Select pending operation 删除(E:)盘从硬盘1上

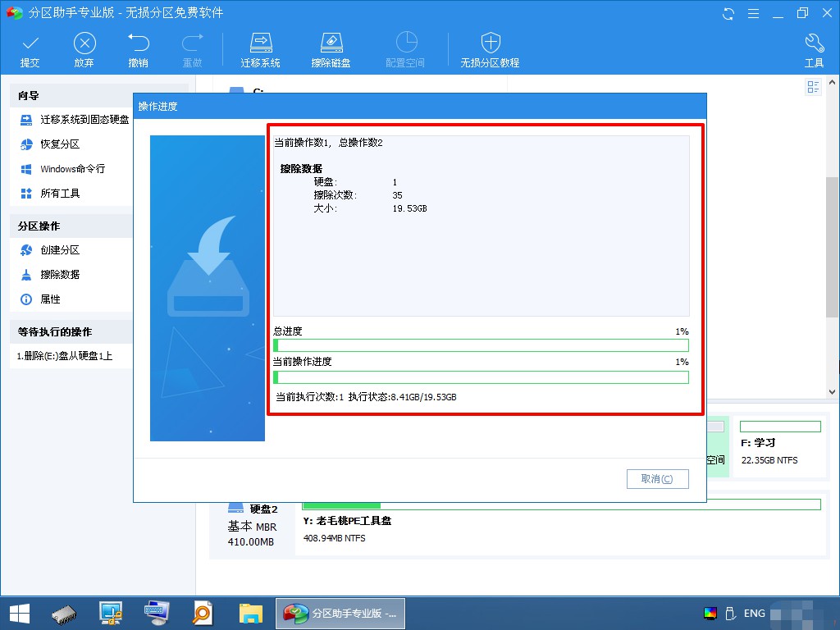pyautogui.click(x=64, y=356)
